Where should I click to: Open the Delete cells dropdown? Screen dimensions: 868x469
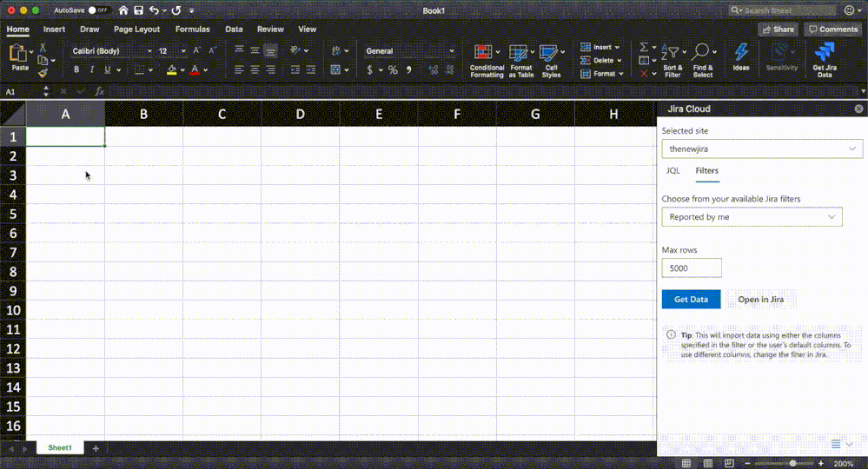pos(602,60)
